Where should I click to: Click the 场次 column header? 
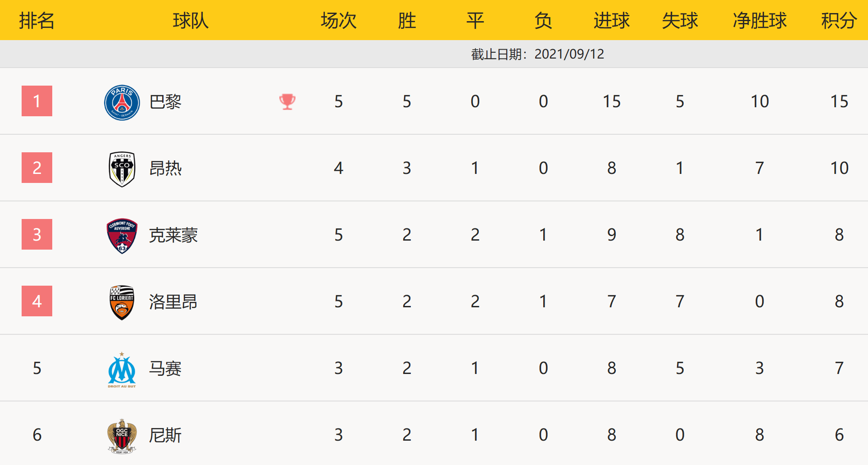pyautogui.click(x=338, y=20)
